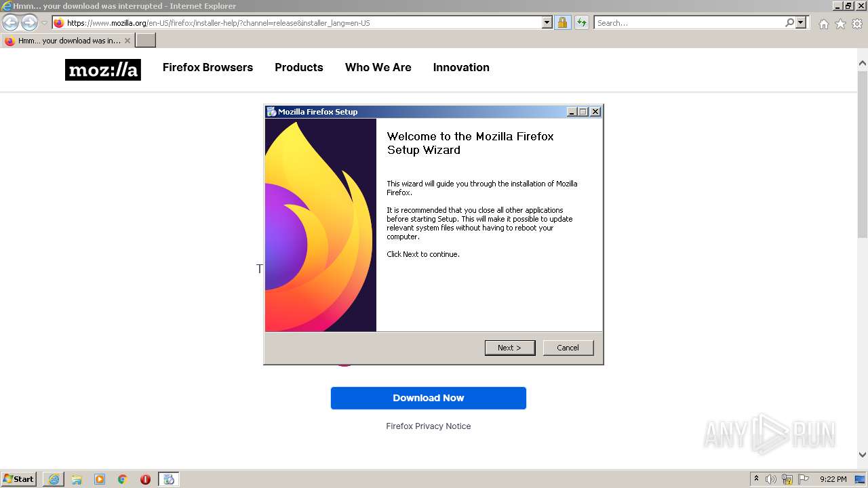Open the File Explorer taskbar icon
This screenshot has height=488, width=868.
click(77, 479)
